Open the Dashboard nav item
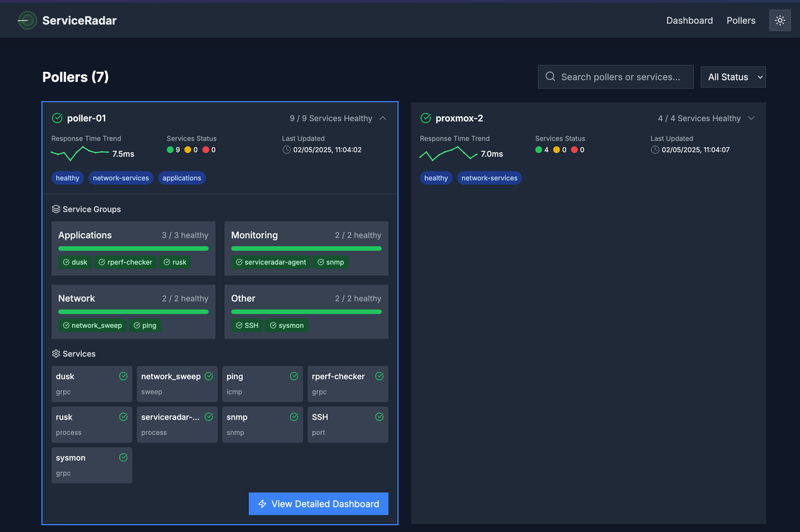Screen dimensions: 800x532 coord(690,21)
